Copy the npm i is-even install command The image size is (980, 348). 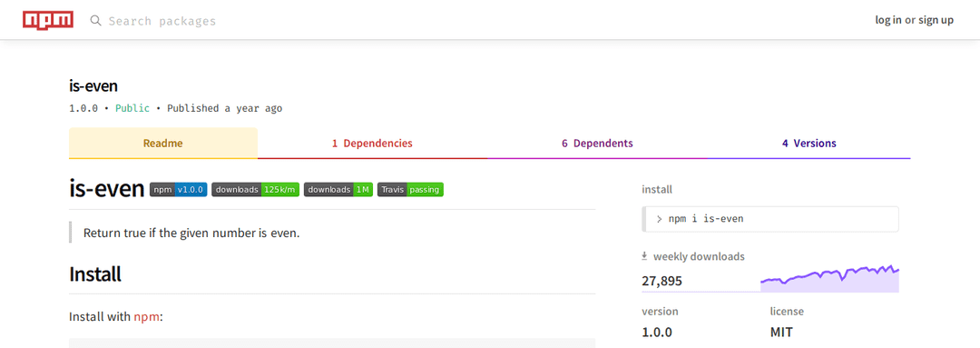770,219
